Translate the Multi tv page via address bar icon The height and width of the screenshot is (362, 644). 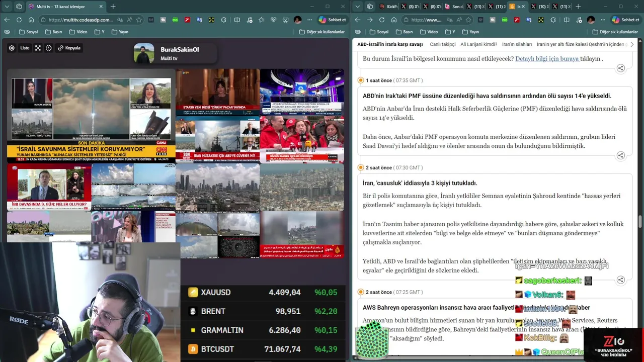(x=120, y=20)
